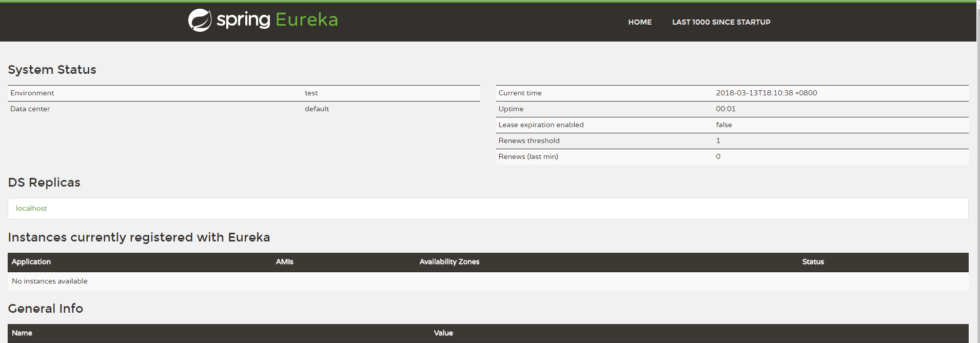Image resolution: width=980 pixels, height=343 pixels.
Task: Select the uptime value 00:01
Action: pyautogui.click(x=726, y=109)
